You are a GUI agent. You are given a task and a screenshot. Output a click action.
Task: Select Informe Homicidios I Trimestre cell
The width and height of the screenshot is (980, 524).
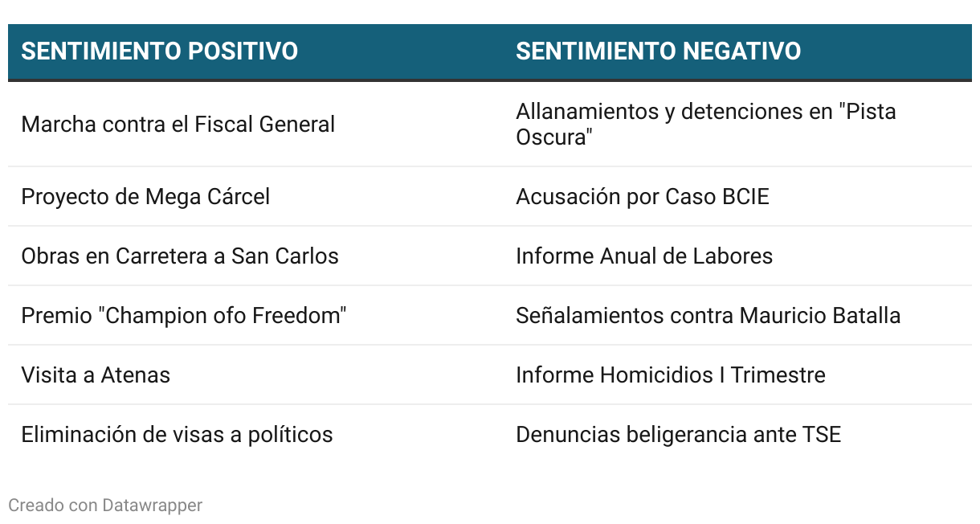(671, 375)
